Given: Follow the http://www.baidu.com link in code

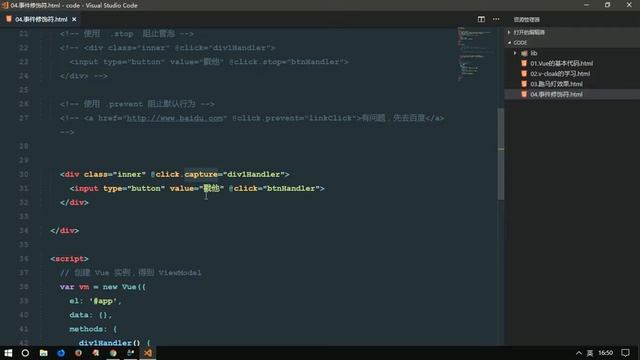Looking at the screenshot, I should 175,118.
